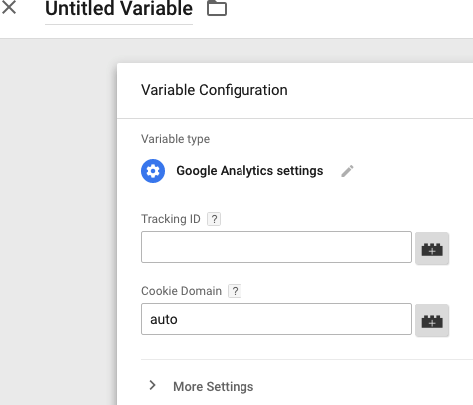Focus the Tracking ID input field

(x=276, y=247)
